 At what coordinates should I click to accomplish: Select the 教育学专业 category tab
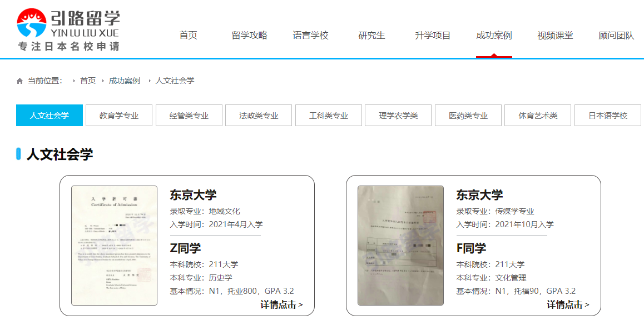[x=119, y=116]
